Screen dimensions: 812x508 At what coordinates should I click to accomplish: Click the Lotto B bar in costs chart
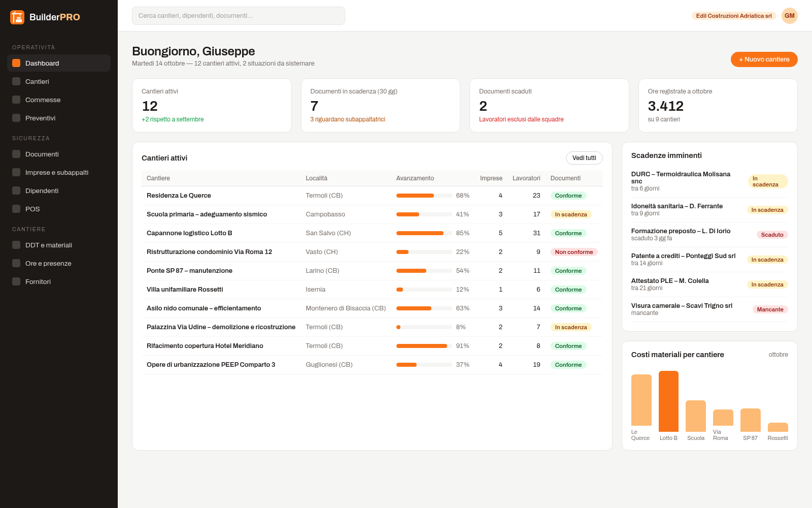(x=668, y=401)
